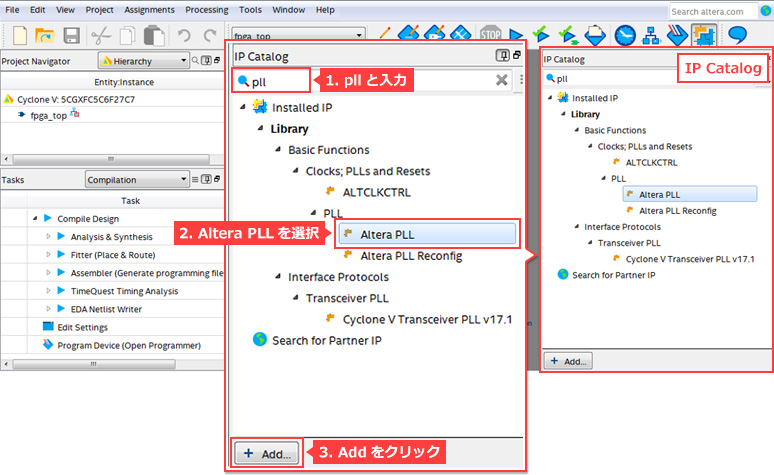Click the blue speech bubble help icon

pos(737,35)
